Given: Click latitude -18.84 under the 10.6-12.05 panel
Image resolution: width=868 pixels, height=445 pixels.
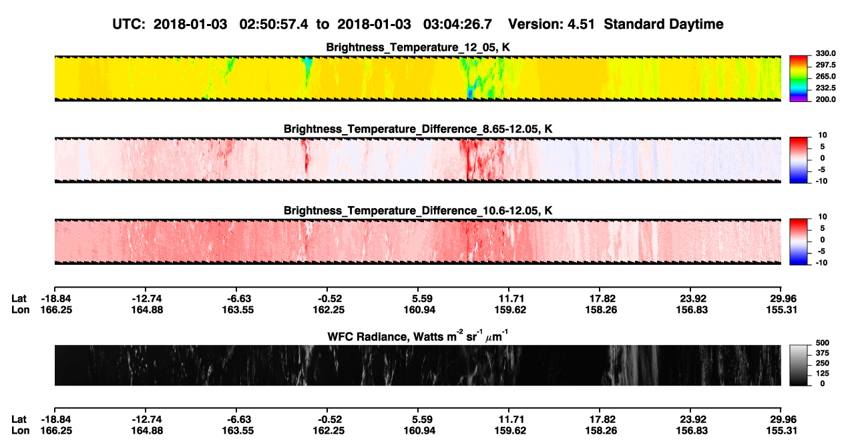Looking at the screenshot, I should click(x=56, y=299).
